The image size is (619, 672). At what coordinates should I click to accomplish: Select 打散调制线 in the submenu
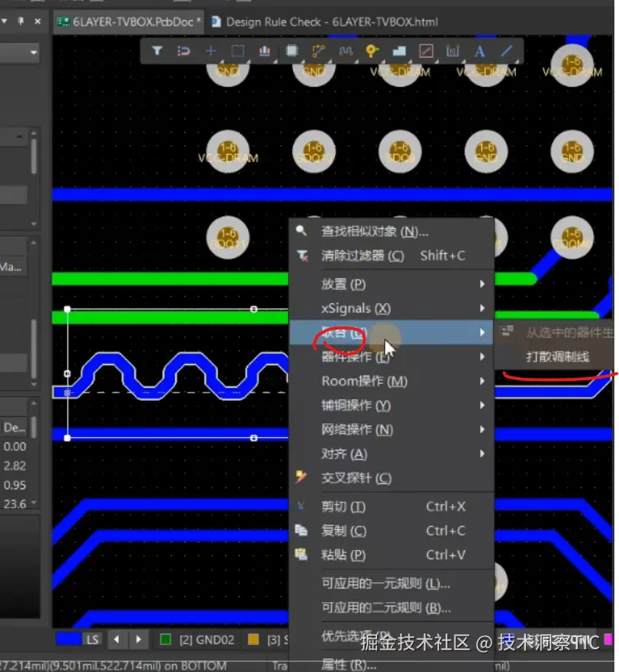(x=558, y=357)
